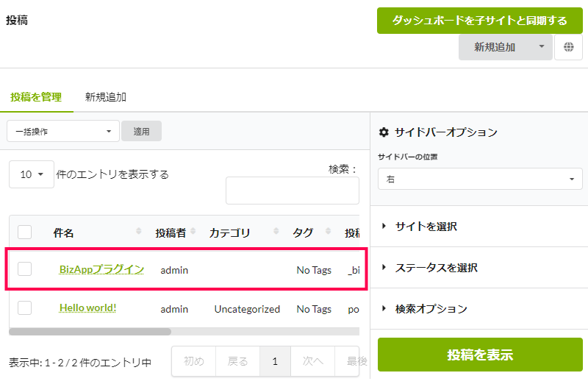Sort by カテゴリ column arrows
This screenshot has height=384, width=588.
coord(276,231)
